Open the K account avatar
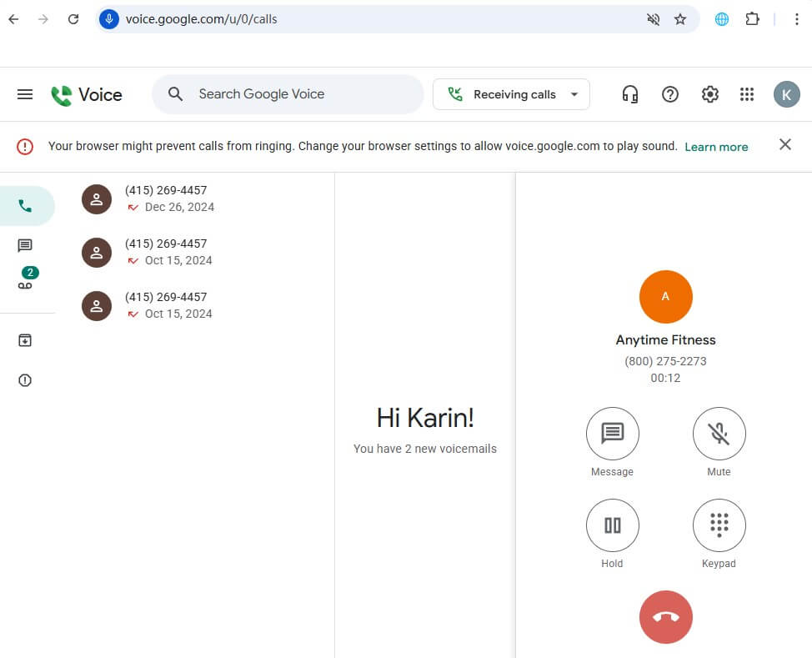The image size is (812, 658). pyautogui.click(x=786, y=94)
